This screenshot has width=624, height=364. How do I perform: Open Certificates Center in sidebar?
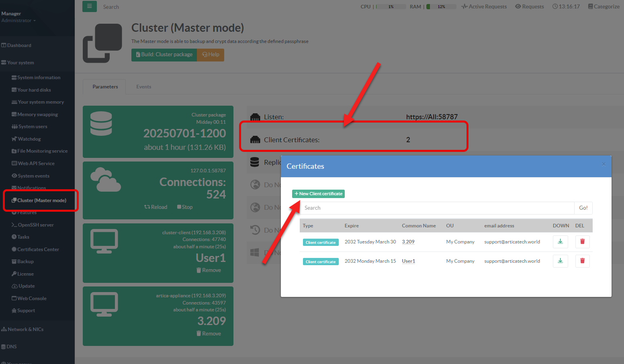point(38,249)
